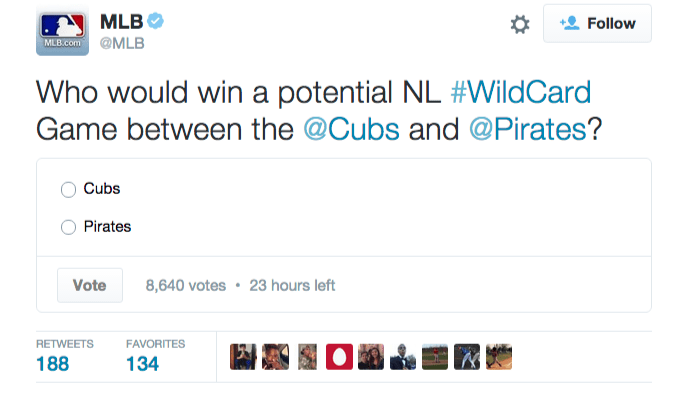Click the MLB display name
The height and width of the screenshot is (398, 692).
click(122, 22)
